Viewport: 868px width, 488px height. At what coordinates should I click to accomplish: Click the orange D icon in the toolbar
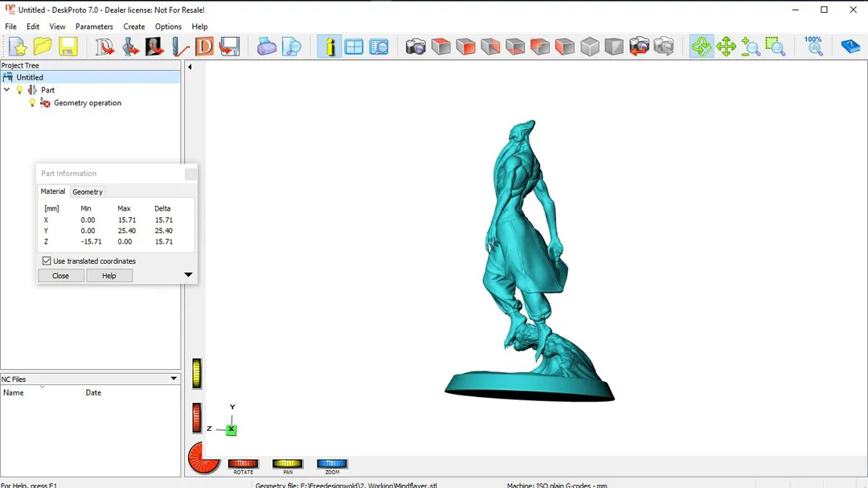pyautogui.click(x=204, y=47)
